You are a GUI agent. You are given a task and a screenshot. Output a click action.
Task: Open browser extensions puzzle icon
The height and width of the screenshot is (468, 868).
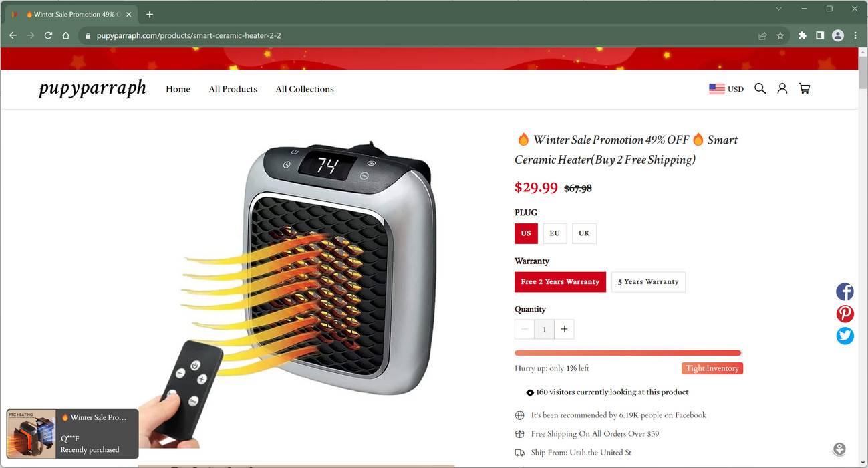(802, 36)
